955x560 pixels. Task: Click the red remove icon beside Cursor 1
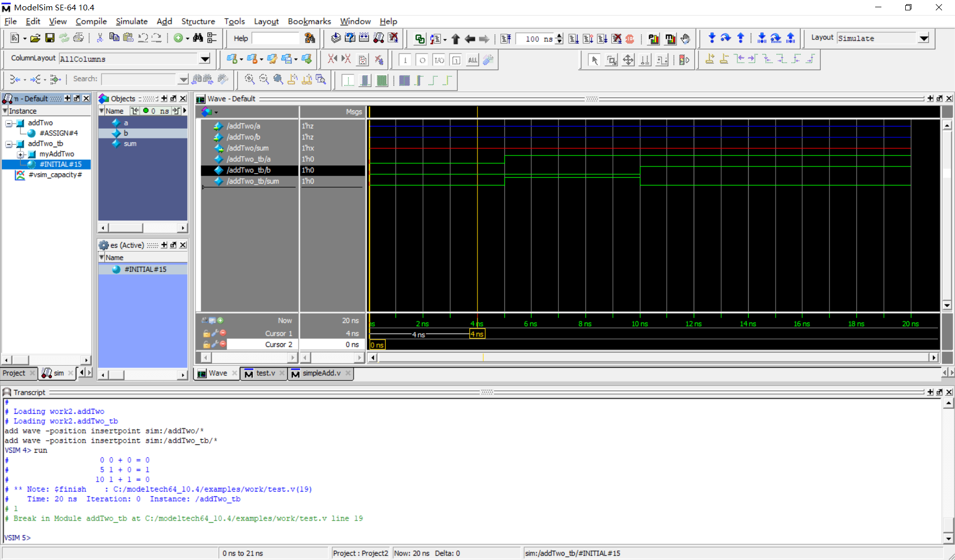223,333
